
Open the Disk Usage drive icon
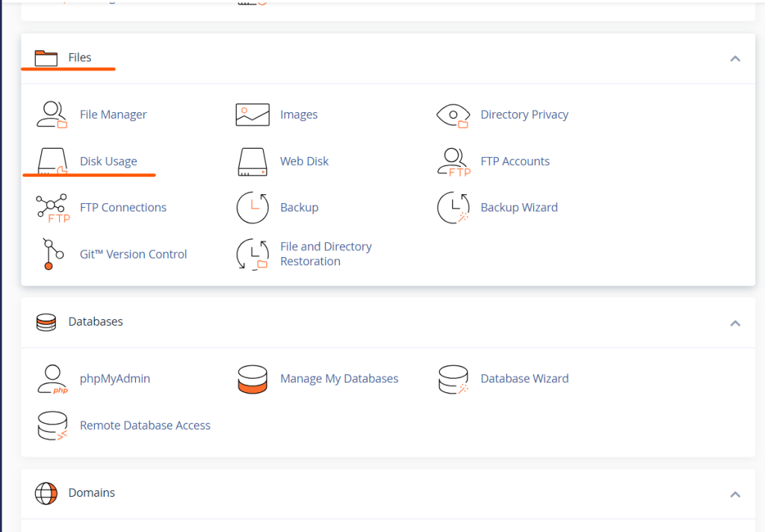pos(52,161)
